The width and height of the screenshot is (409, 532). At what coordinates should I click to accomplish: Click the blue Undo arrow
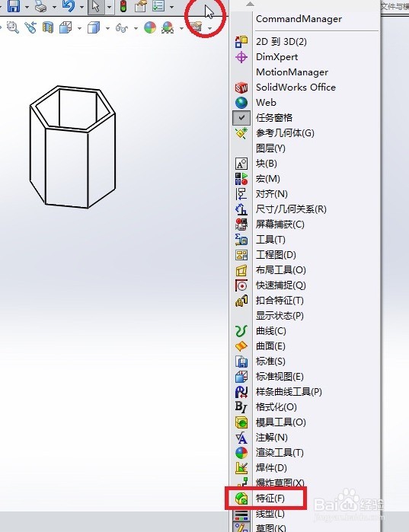pos(69,6)
